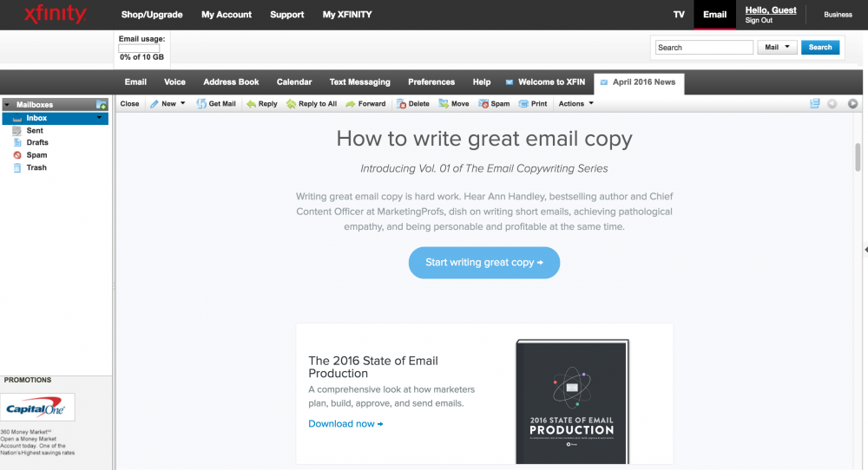Viewport: 868px width, 470px height.
Task: Click the Sign Out link
Action: point(759,21)
